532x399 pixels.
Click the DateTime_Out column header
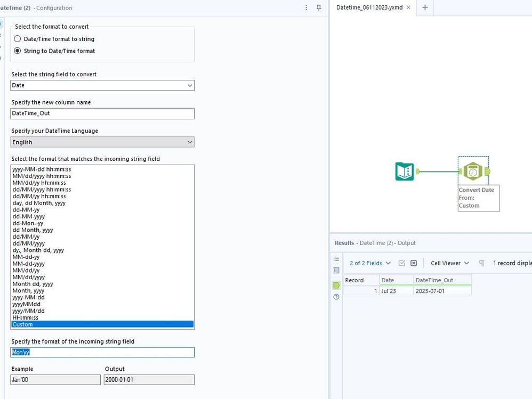[442, 280]
